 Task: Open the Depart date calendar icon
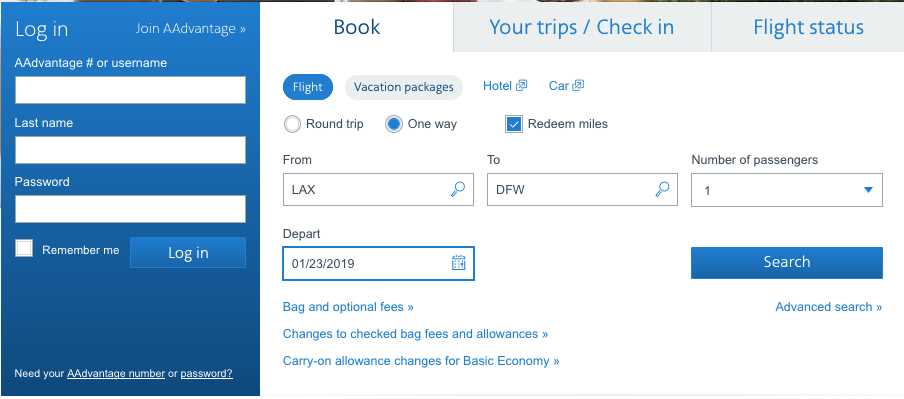[x=458, y=263]
